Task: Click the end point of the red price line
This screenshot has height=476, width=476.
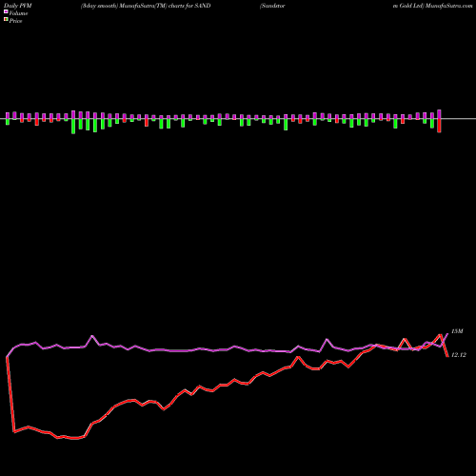Action: (x=447, y=356)
